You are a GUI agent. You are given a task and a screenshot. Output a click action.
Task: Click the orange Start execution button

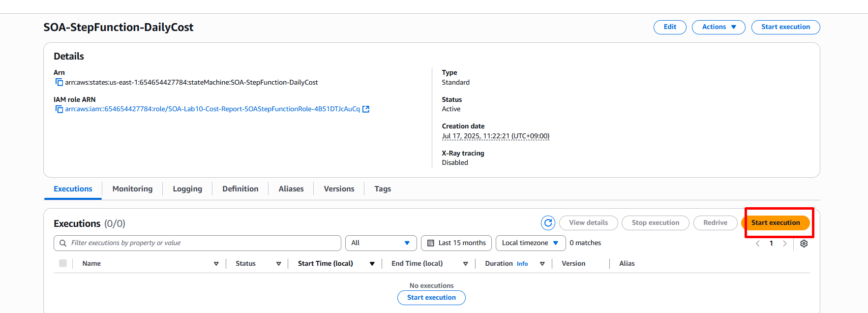click(775, 223)
